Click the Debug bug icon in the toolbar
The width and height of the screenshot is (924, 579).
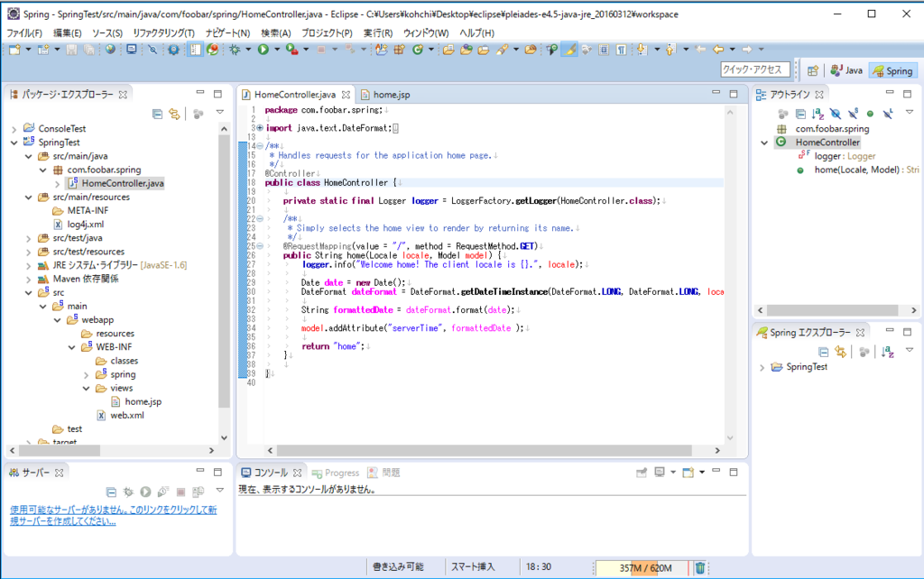235,51
